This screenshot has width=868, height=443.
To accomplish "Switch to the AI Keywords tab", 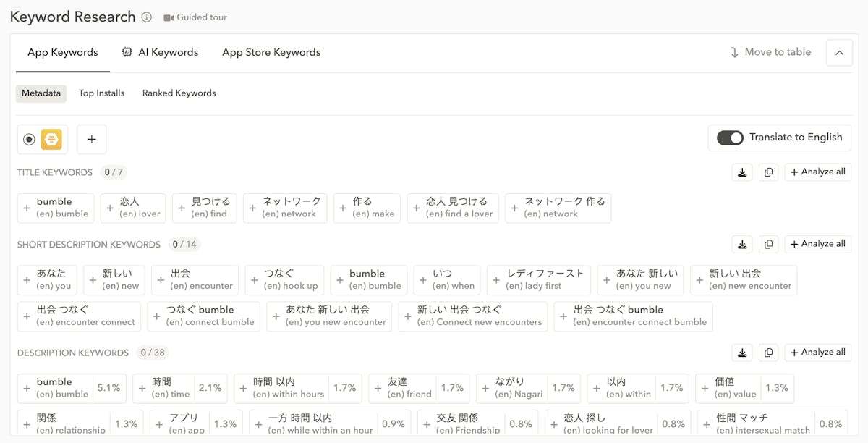I will 160,52.
